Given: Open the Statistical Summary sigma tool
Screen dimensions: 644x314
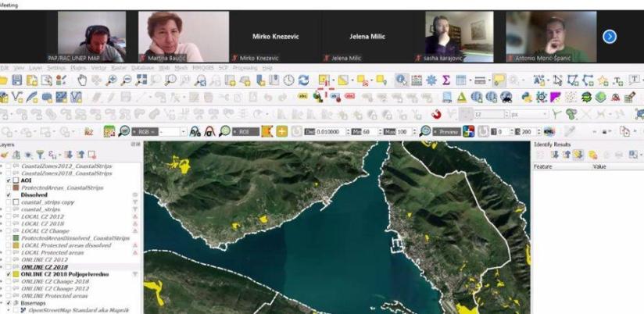Looking at the screenshot, I should tap(446, 80).
